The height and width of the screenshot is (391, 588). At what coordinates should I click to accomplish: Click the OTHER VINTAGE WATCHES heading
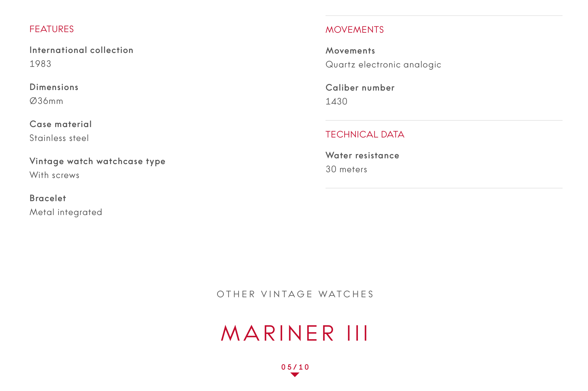[x=295, y=294]
